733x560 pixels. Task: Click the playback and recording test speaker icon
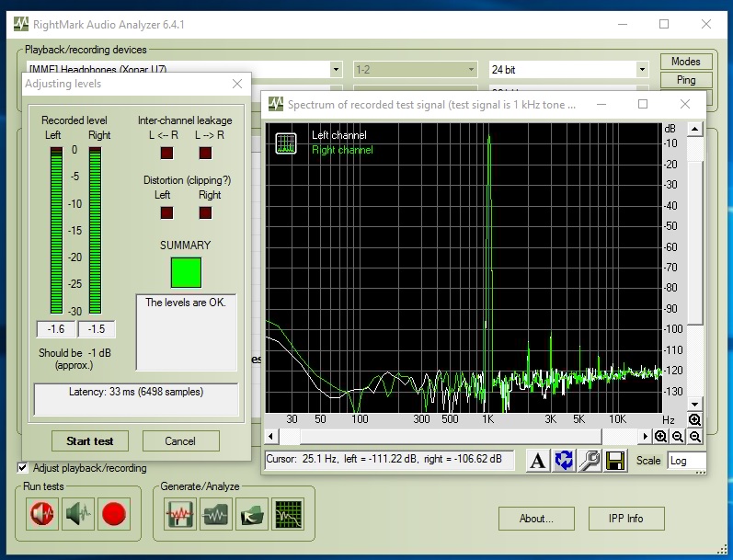click(42, 514)
